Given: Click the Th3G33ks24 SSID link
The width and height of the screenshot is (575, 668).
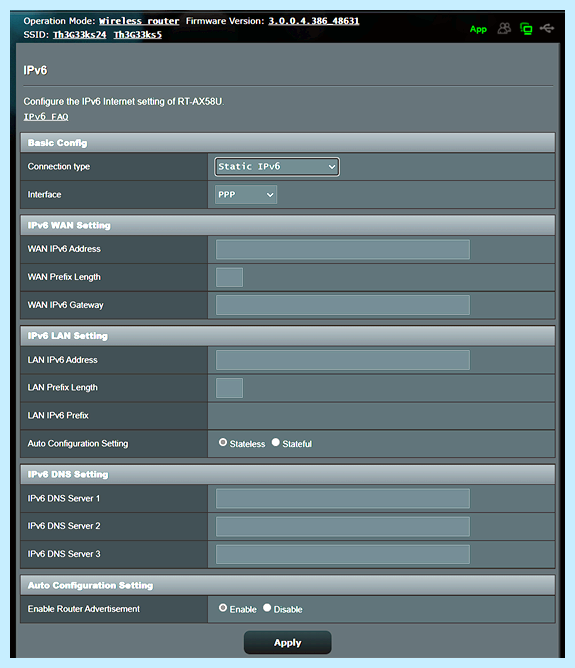Looking at the screenshot, I should click(x=80, y=35).
